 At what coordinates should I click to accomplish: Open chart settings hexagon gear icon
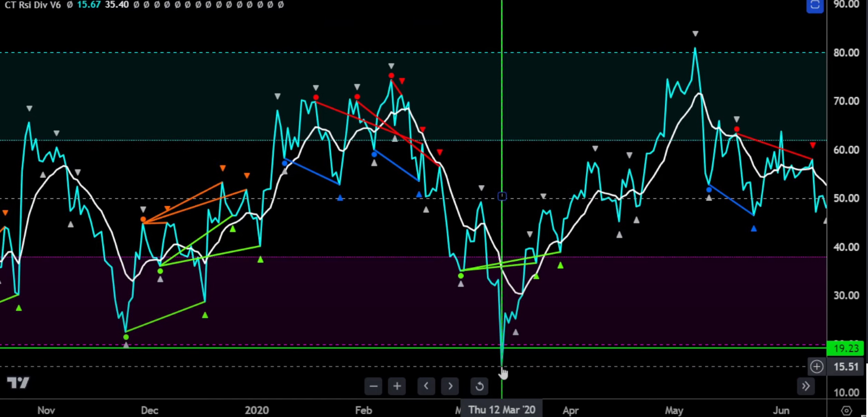[x=846, y=410]
